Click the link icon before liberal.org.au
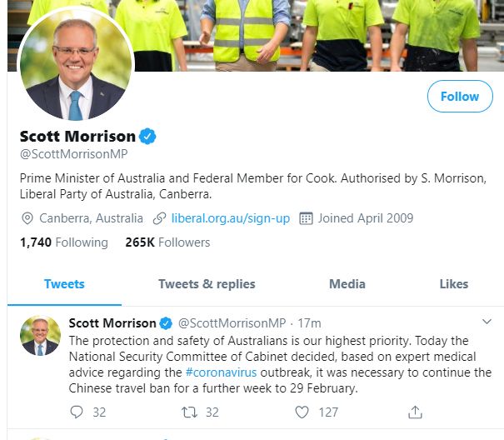504x440 pixels. point(160,218)
